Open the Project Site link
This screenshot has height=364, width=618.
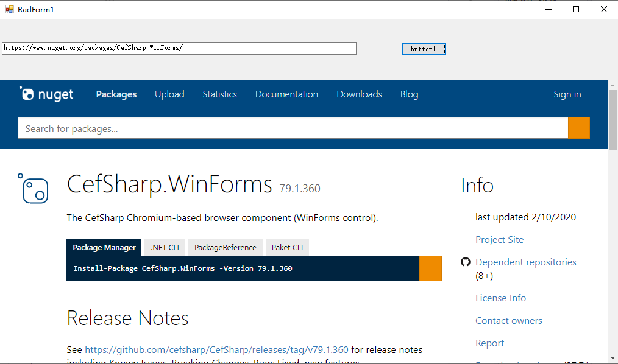click(499, 240)
